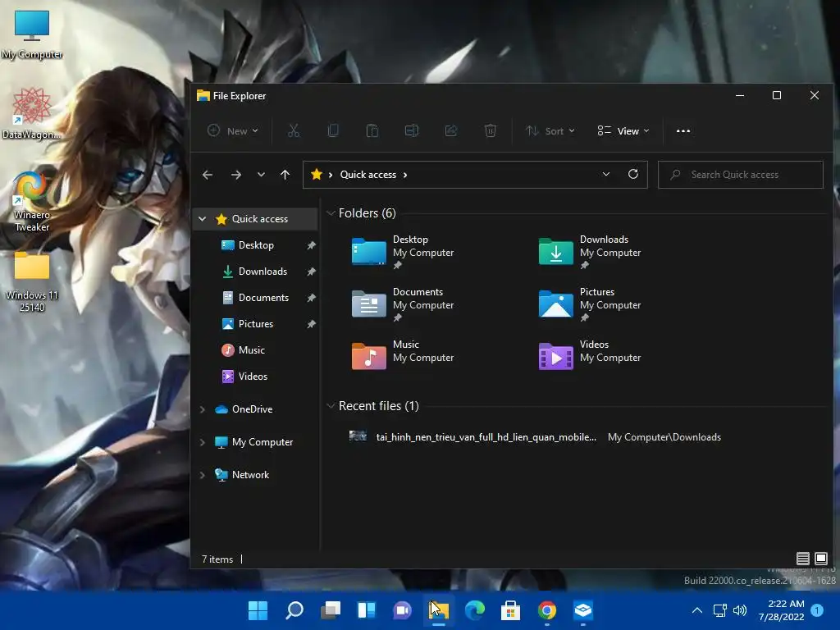The width and height of the screenshot is (840, 630).
Task: Refresh the Quick access view
Action: point(632,174)
